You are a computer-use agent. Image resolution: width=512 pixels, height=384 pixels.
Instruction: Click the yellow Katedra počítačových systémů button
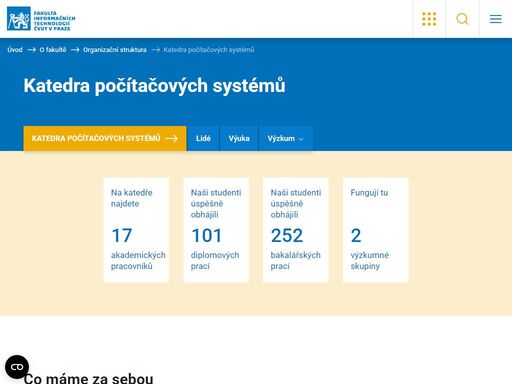click(x=105, y=138)
